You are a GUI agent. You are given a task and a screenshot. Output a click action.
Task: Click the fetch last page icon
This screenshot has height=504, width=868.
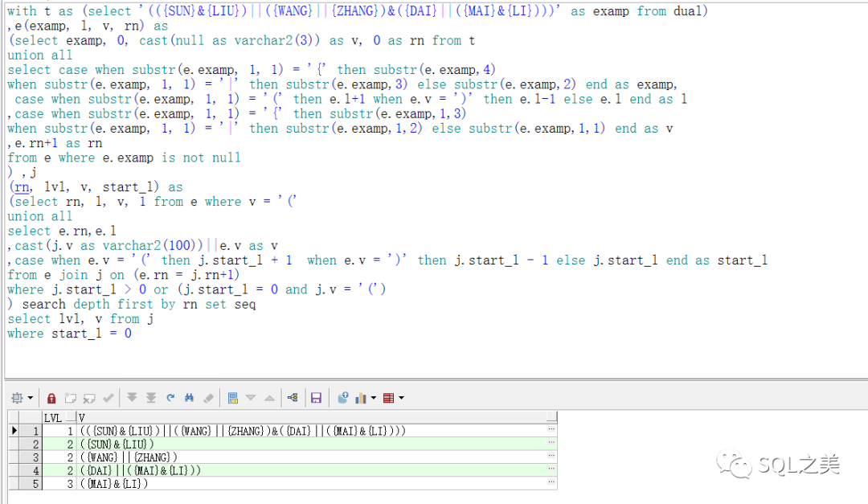click(x=151, y=398)
